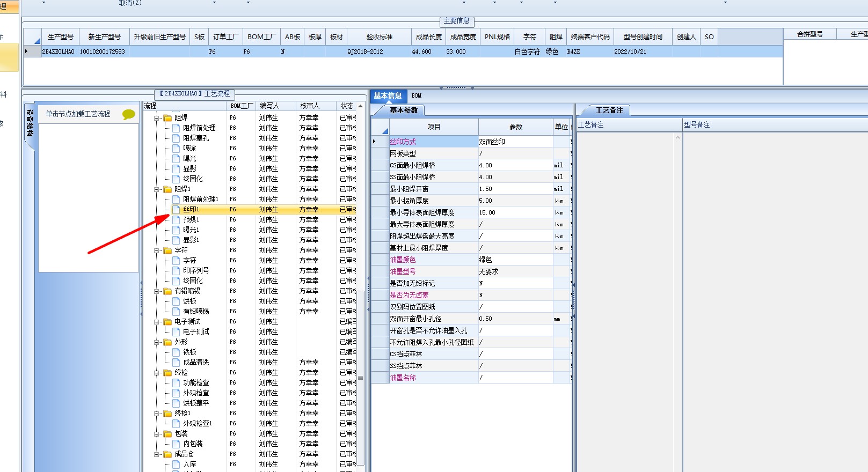The image size is (868, 472).
Task: Select the 成品清洗 node document icon
Action: [x=176, y=362]
